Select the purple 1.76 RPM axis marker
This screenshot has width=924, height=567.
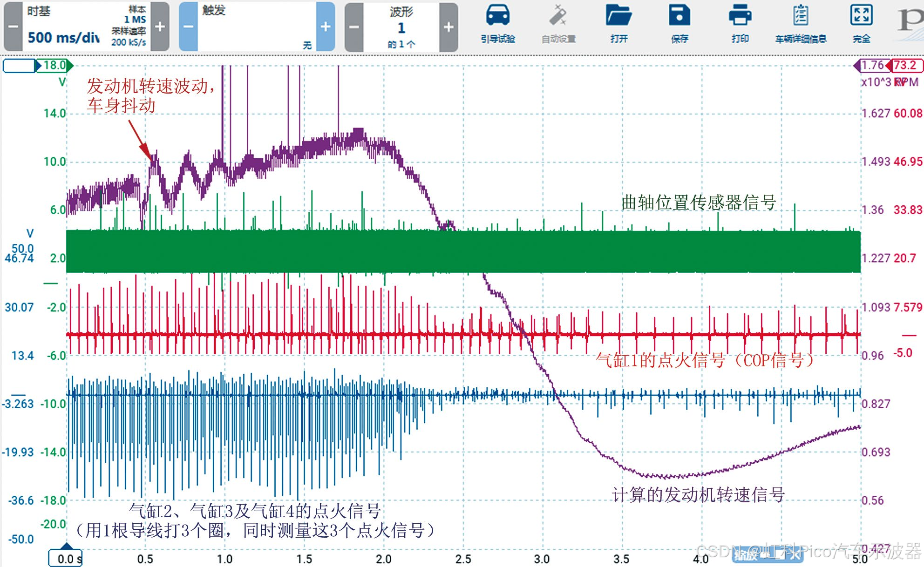871,66
